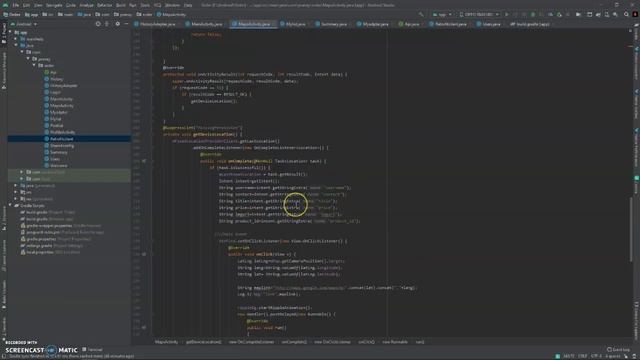The height and width of the screenshot is (360, 640).
Task: Open the Android project view dropdown
Action: (24, 24)
